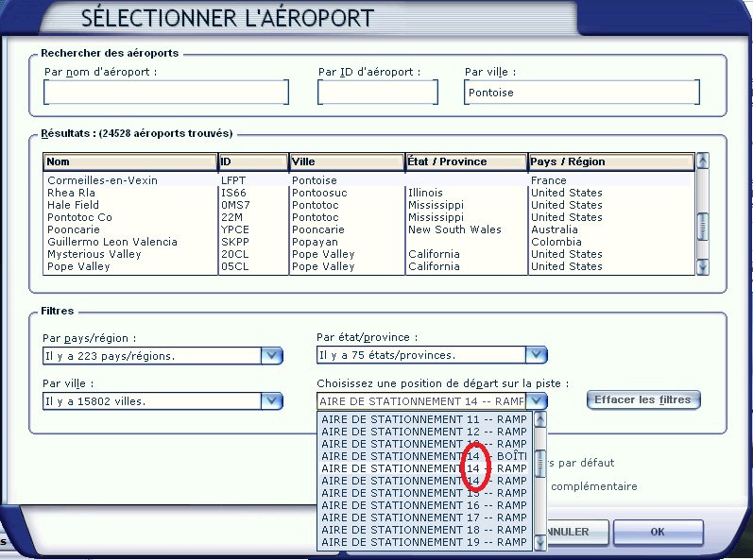Click the '75 états/provinces' combo box
The height and width of the screenshot is (560, 753).
[432, 355]
